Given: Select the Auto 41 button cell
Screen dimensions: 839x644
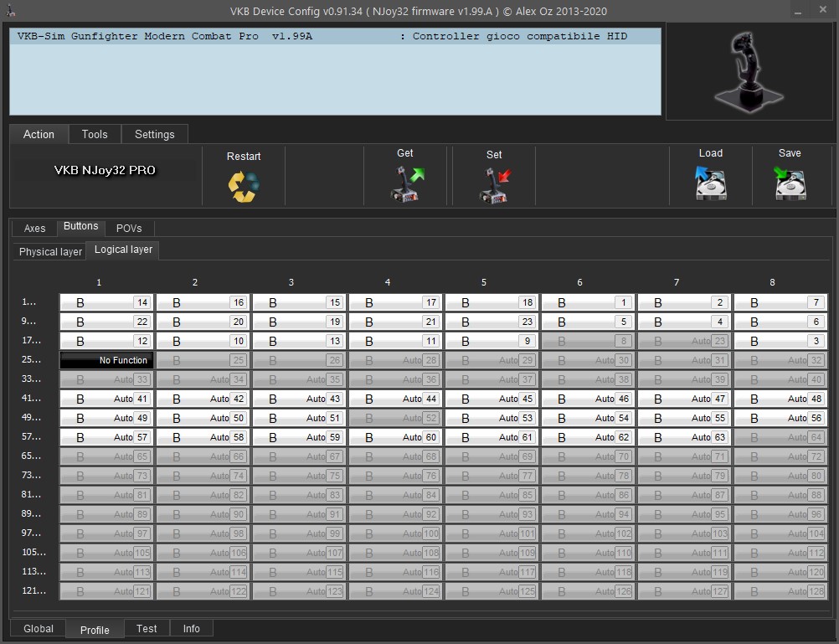Looking at the screenshot, I should click(106, 399).
